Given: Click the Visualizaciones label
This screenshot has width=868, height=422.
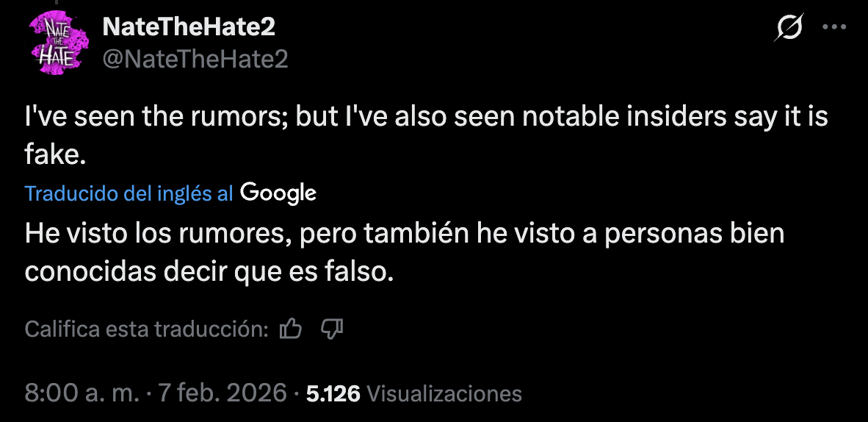Looking at the screenshot, I should point(444,394).
